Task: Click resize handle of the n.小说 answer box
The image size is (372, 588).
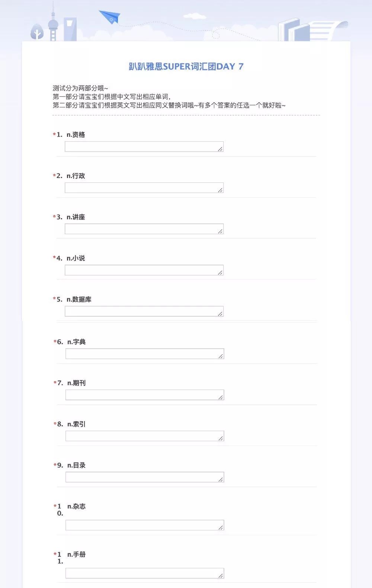Action: (x=220, y=272)
